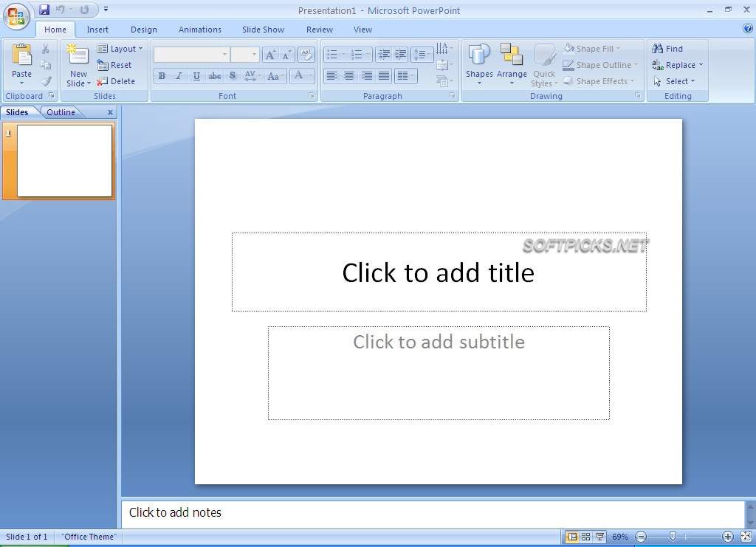Open the Arrange menu
Viewport: 756px width, 547px height.
click(512, 64)
